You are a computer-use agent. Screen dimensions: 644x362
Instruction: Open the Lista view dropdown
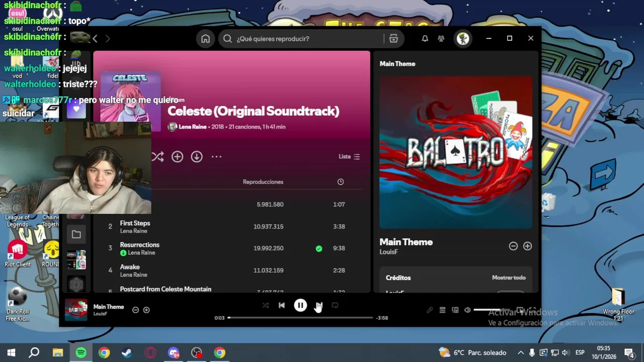tap(349, 157)
